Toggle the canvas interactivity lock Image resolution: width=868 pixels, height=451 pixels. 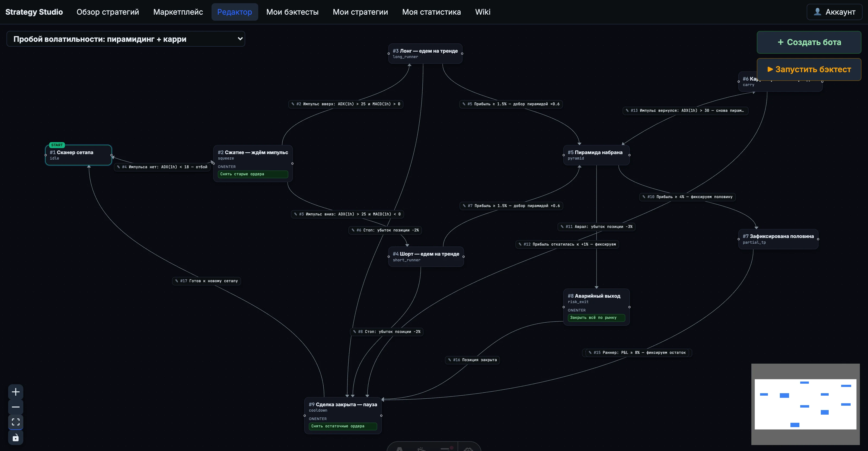(15, 437)
